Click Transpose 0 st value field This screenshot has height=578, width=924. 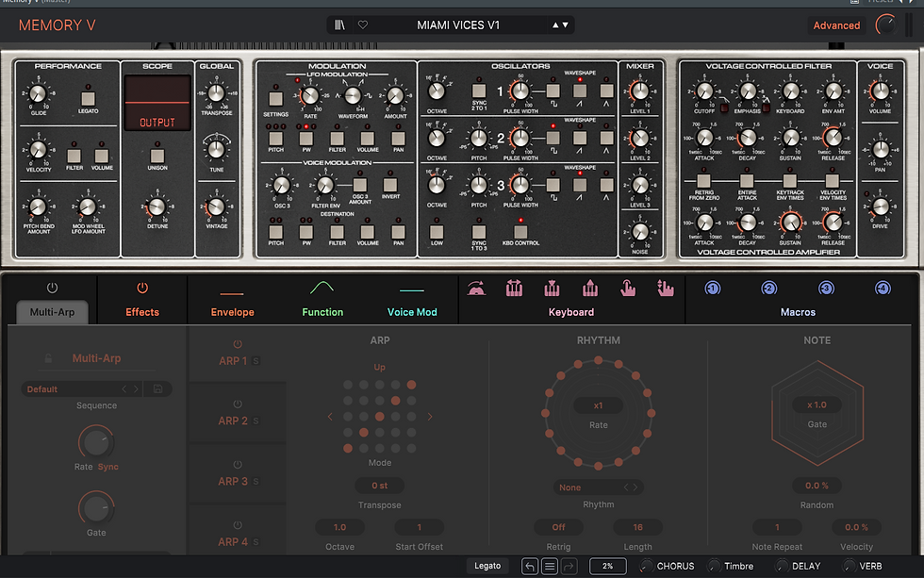[x=379, y=486]
